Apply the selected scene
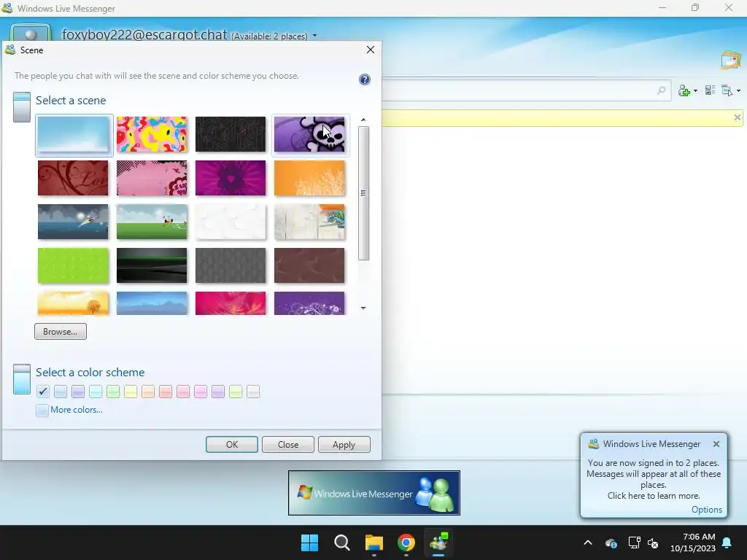 (344, 444)
